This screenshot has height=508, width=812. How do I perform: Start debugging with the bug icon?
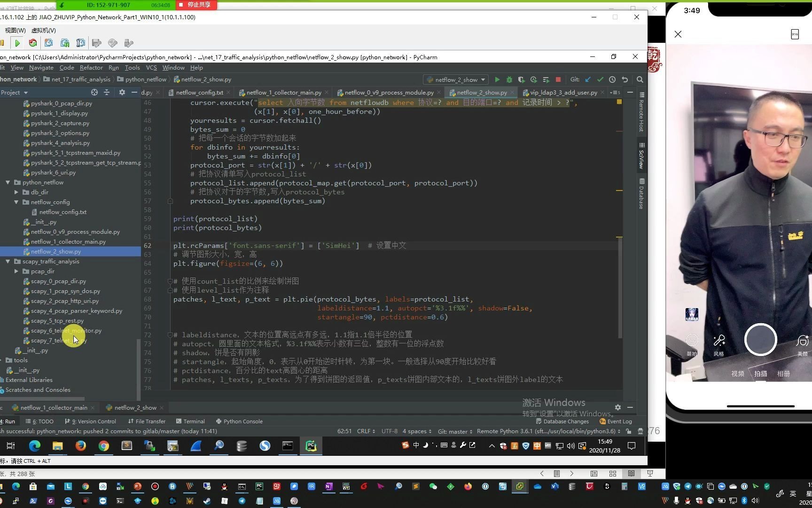[509, 79]
